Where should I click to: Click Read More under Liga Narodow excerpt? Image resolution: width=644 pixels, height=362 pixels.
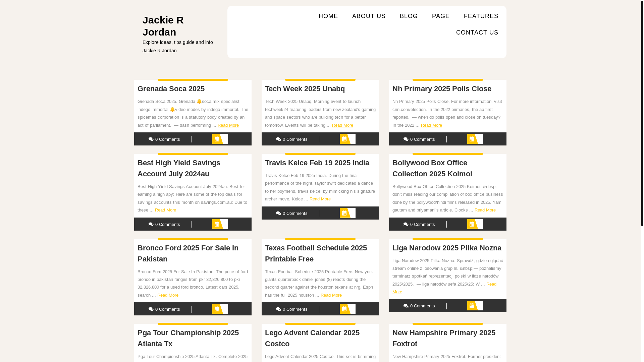pos(491,284)
